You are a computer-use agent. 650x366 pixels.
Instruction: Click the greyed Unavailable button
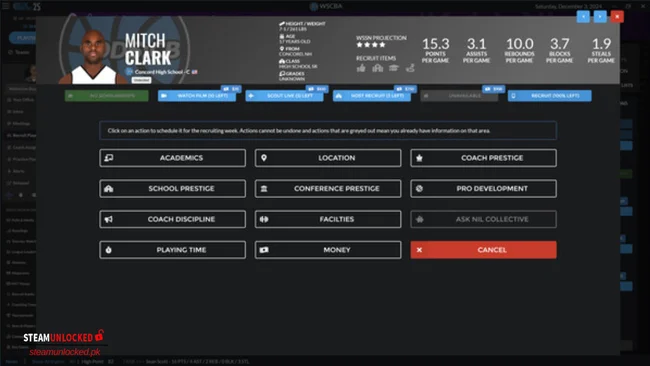pyautogui.click(x=459, y=96)
